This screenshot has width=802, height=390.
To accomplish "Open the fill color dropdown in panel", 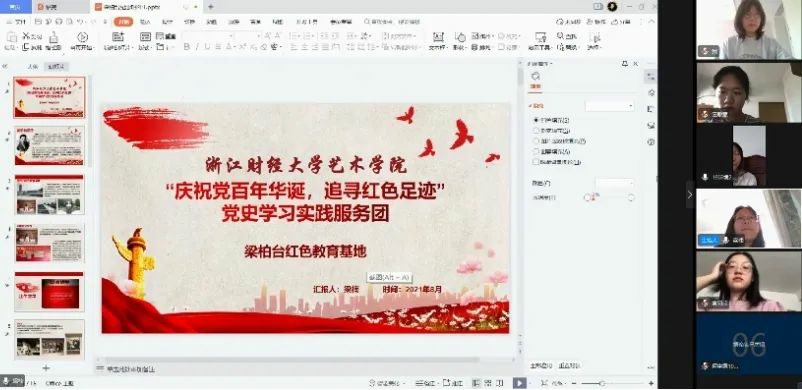I will point(614,183).
